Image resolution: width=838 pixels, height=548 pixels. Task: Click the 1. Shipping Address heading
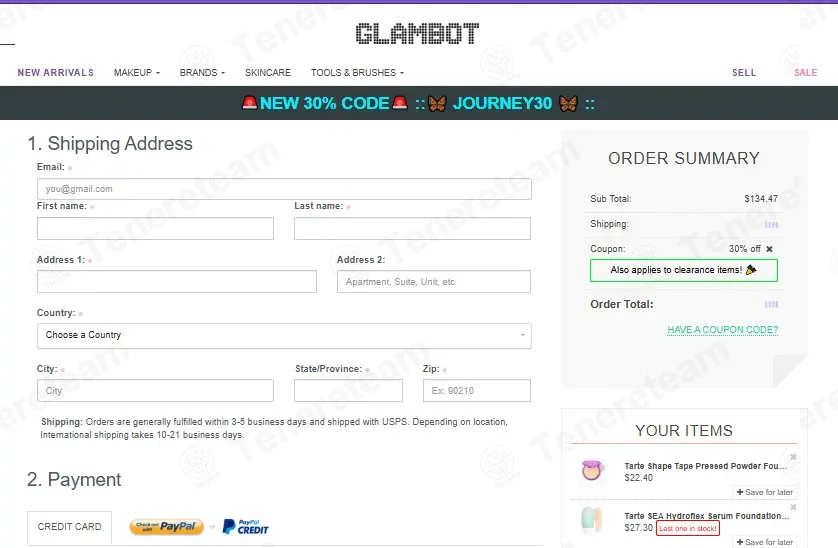(x=110, y=143)
